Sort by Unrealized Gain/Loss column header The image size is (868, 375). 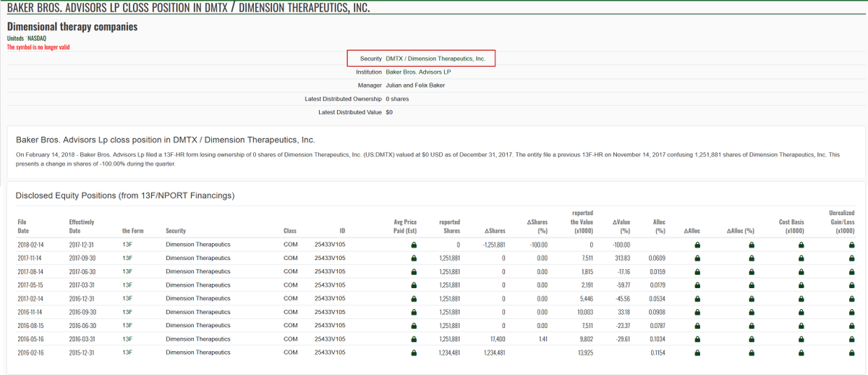pyautogui.click(x=841, y=222)
